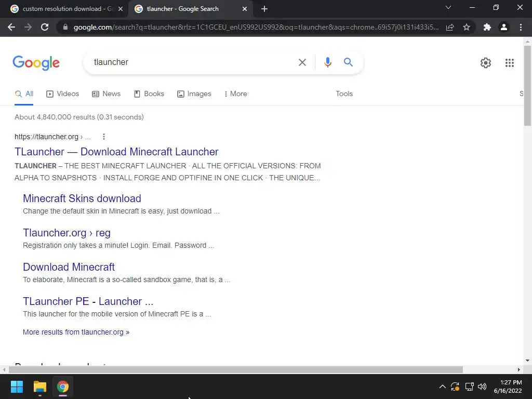The width and height of the screenshot is (532, 399).
Task: Switch to the Images results tab
Action: 194,94
